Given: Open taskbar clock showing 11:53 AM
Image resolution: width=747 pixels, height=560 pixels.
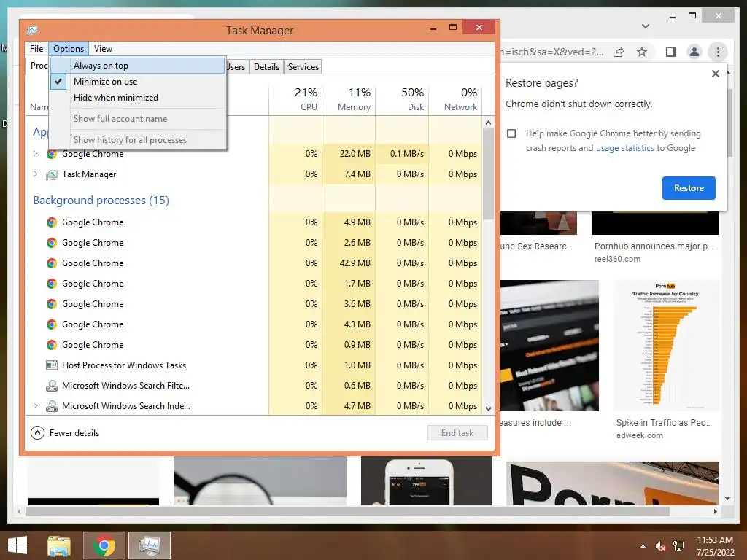Looking at the screenshot, I should [x=715, y=546].
